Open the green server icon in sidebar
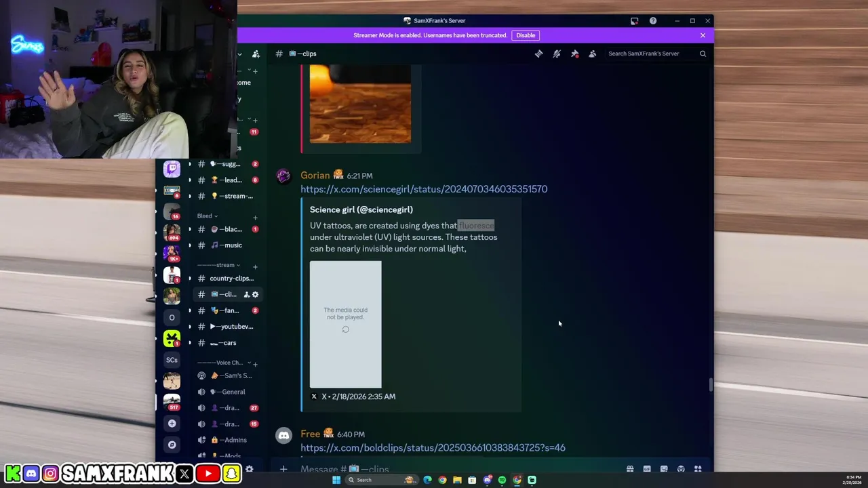Viewport: 868px width, 488px height. pos(172,338)
